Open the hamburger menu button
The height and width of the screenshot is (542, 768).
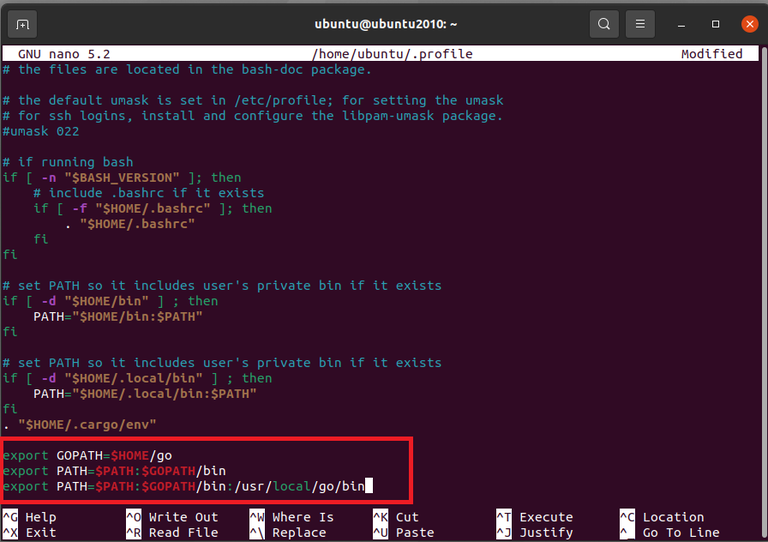pyautogui.click(x=640, y=24)
